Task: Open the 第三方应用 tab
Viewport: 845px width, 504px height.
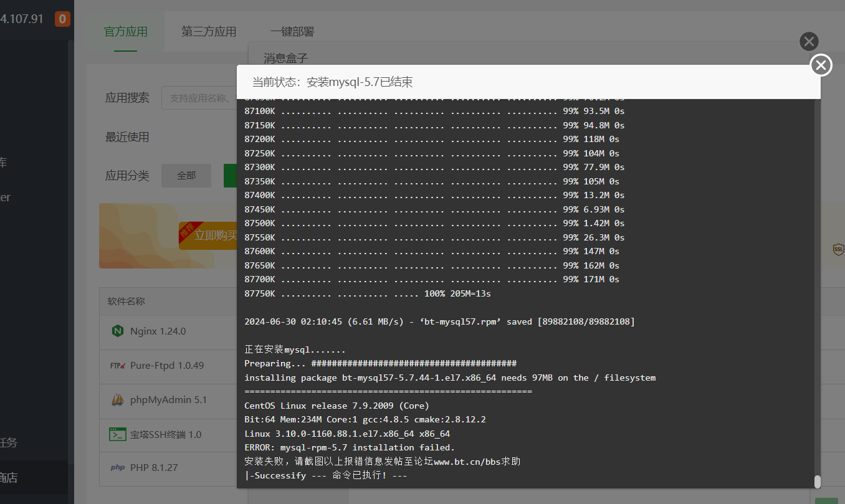Action: pos(209,31)
